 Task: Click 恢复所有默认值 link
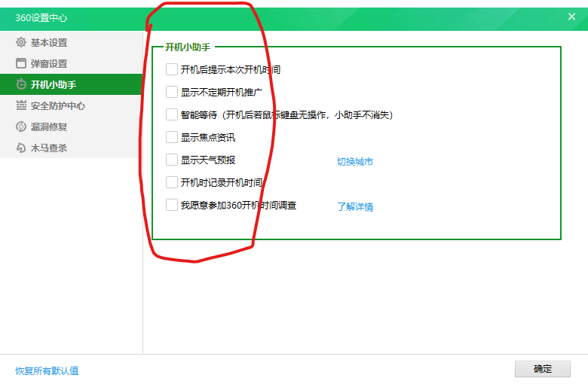tap(47, 370)
